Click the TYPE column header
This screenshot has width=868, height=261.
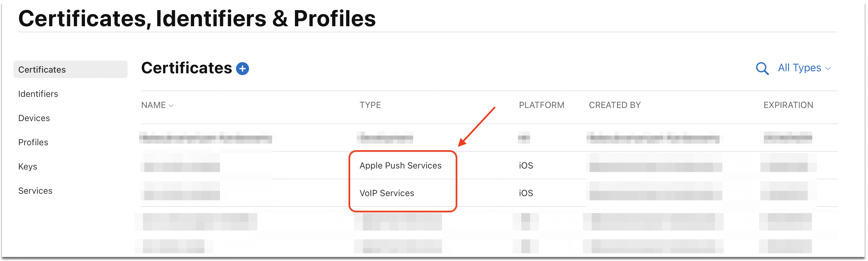click(x=370, y=105)
